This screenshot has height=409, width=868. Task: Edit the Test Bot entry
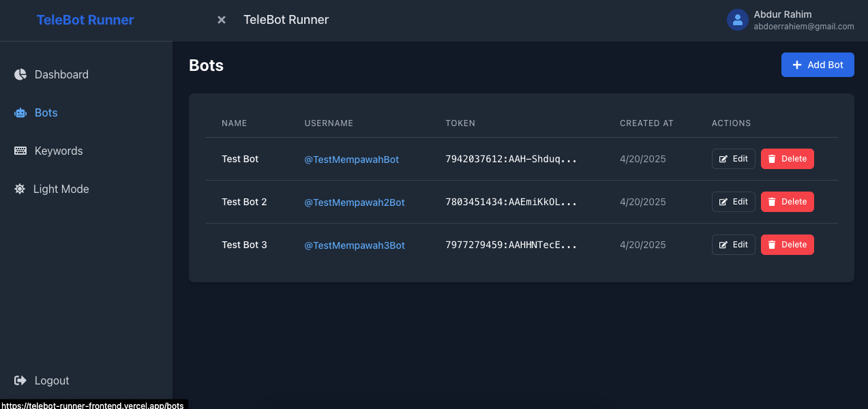click(733, 159)
